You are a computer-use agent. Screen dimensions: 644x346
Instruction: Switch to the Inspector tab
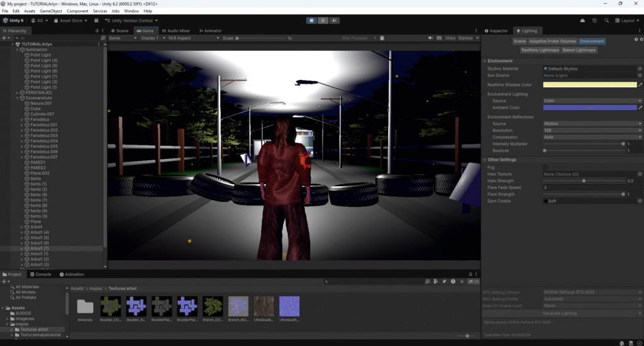497,30
